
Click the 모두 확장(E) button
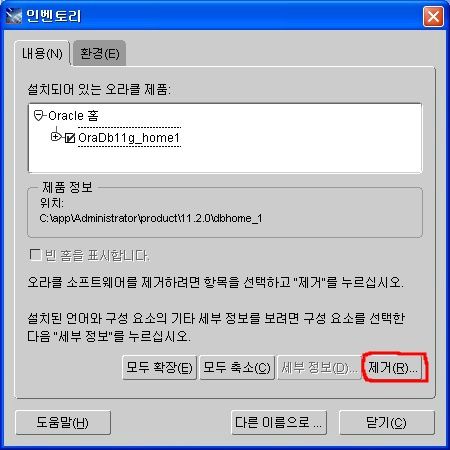(x=159, y=368)
